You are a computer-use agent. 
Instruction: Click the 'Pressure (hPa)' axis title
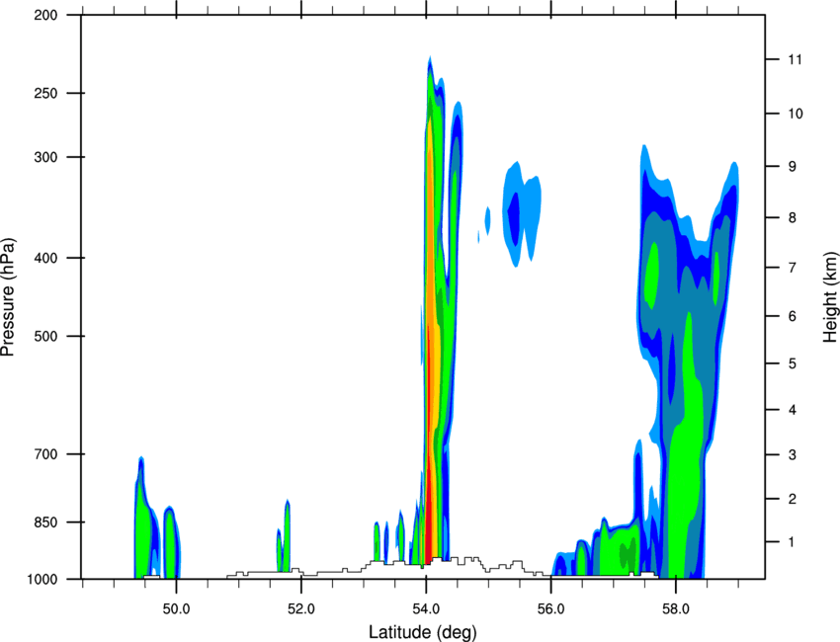pos(8,296)
